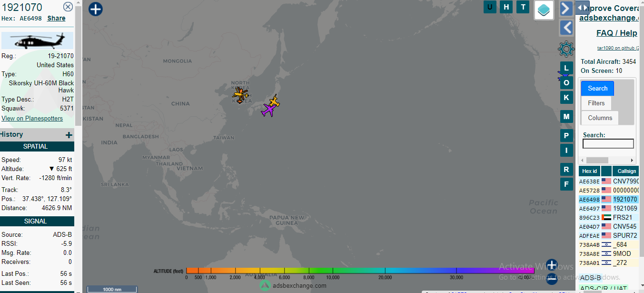Select table row AE638E CNV7990
This screenshot has width=644, height=293.
click(609, 181)
